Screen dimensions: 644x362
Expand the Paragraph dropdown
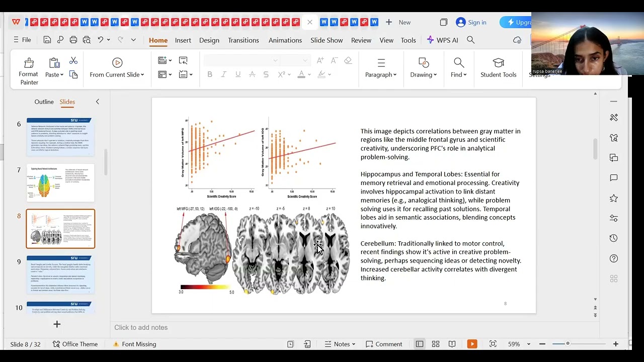[381, 68]
